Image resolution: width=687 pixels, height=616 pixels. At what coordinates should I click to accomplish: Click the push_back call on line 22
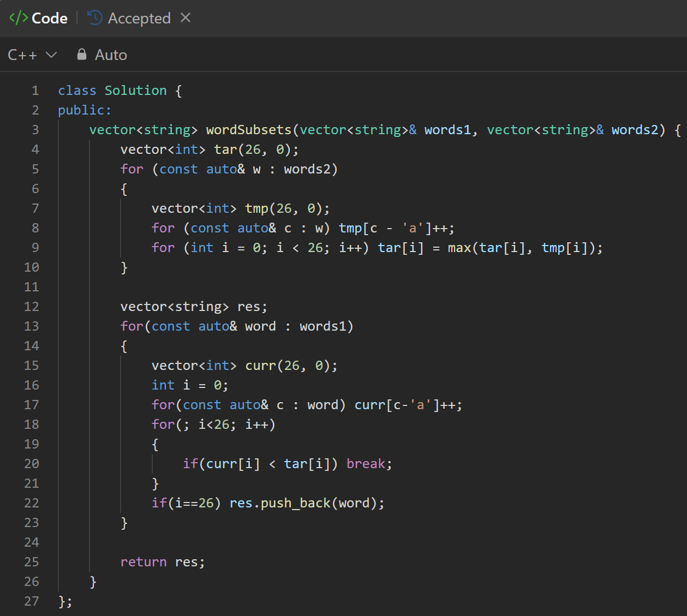[x=295, y=503]
